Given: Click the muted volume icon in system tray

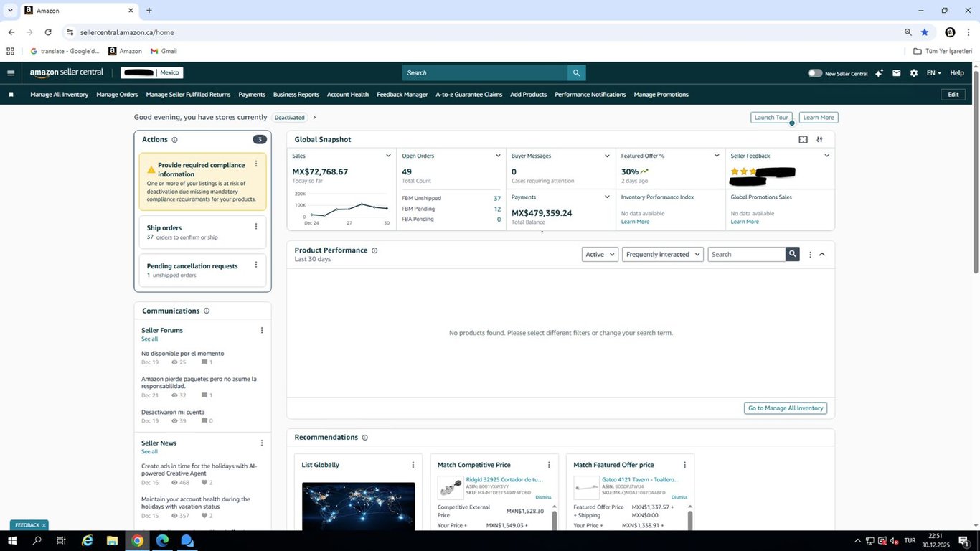Looking at the screenshot, I should 895,541.
